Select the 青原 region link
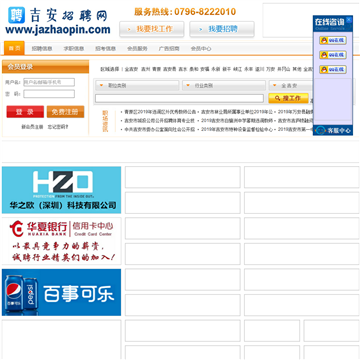This screenshot has height=360, width=360. click(x=156, y=69)
